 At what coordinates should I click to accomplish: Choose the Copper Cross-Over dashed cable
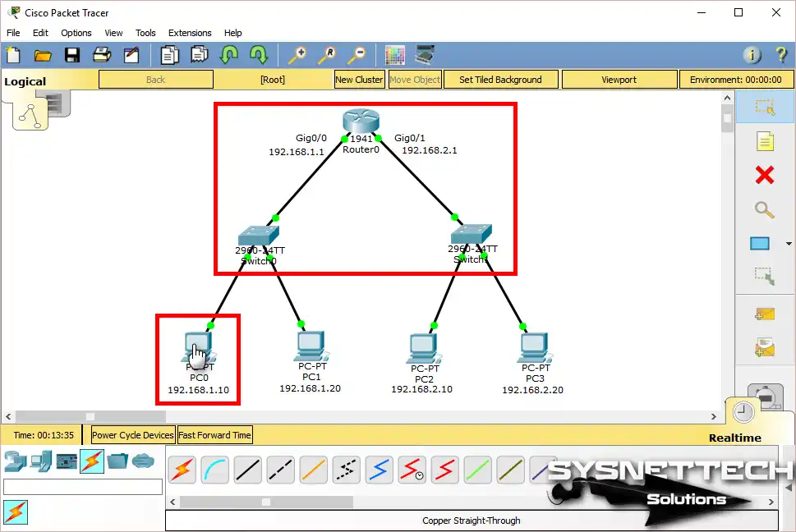coord(280,470)
